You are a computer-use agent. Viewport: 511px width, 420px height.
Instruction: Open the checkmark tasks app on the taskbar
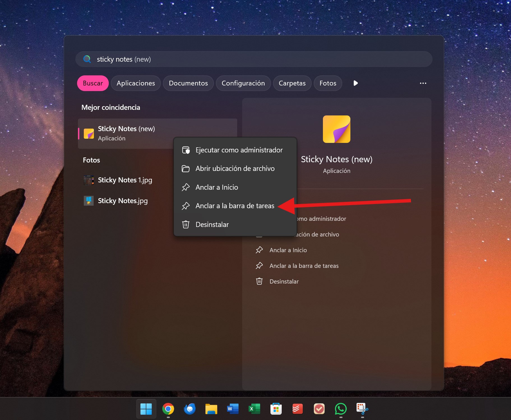[x=319, y=409]
